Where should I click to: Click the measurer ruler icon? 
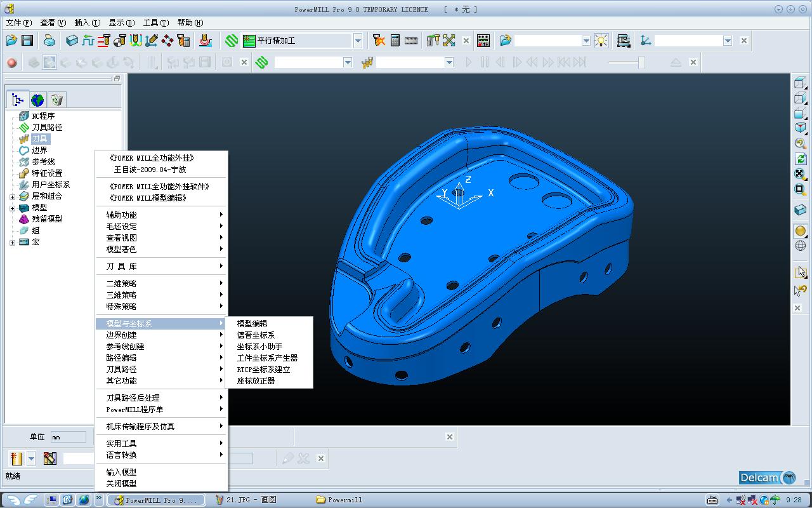point(411,41)
